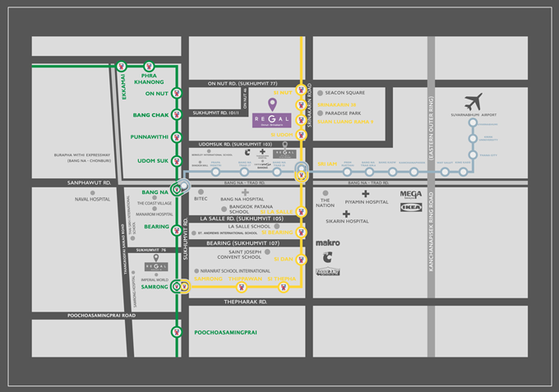The image size is (559, 392).
Task: Click the Bang Na Hospital cross icon
Action: (x=245, y=191)
